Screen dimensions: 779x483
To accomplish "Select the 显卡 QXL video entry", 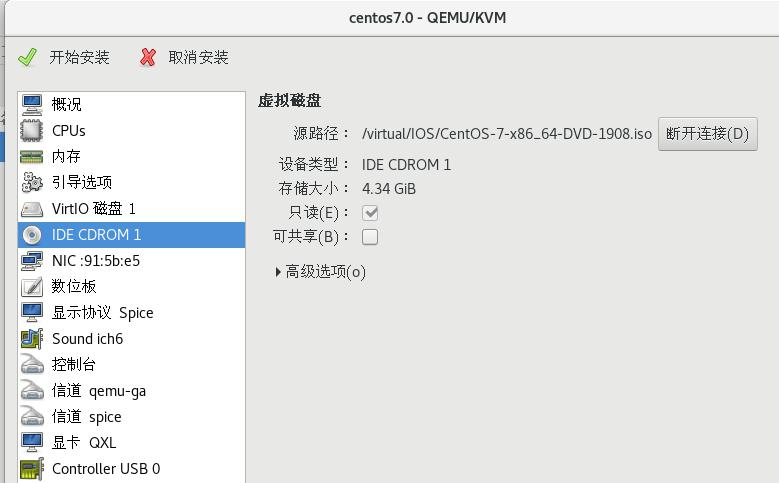I will (x=84, y=442).
